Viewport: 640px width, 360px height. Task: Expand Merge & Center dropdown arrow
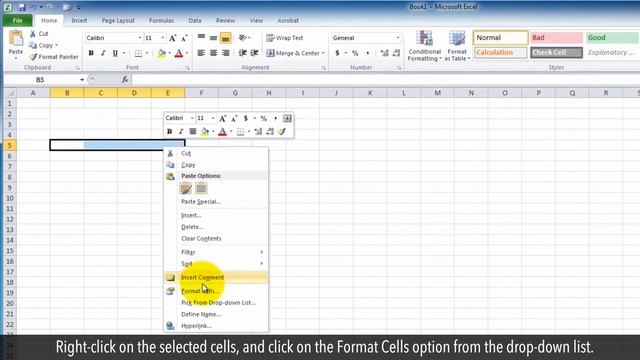(x=323, y=53)
